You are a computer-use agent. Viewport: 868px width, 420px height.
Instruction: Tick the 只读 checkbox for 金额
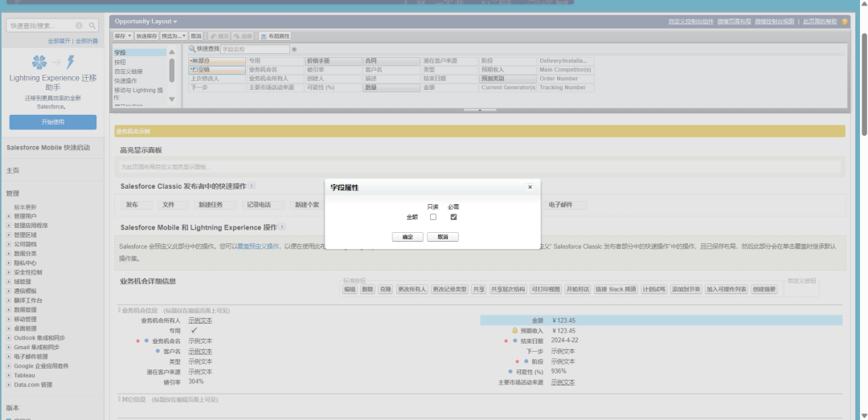coord(433,217)
